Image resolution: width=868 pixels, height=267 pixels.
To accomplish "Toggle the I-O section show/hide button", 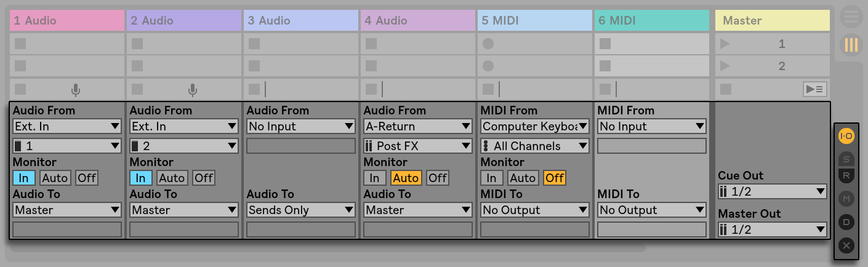I will (846, 136).
